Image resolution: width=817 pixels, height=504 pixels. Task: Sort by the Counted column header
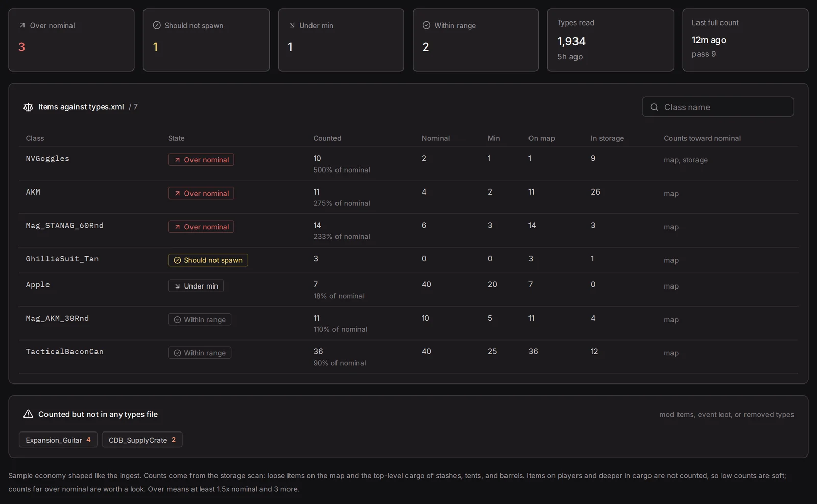[327, 138]
